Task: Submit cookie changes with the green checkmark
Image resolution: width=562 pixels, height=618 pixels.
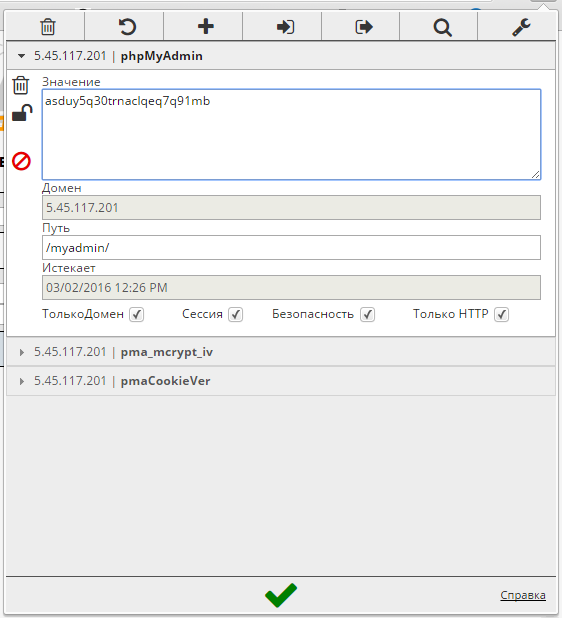Action: (281, 595)
